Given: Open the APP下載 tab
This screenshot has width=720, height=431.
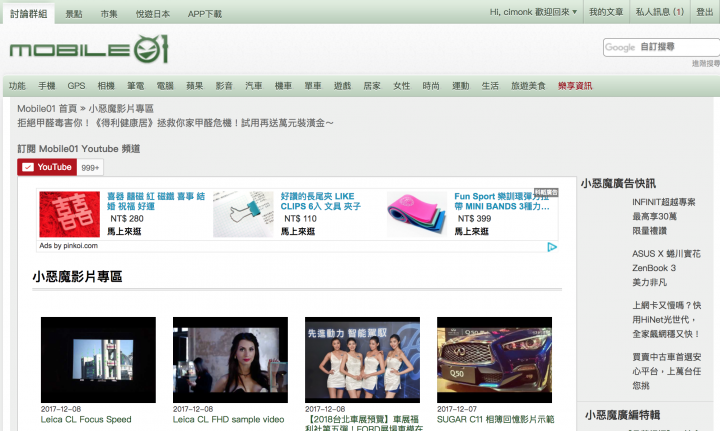Looking at the screenshot, I should pyautogui.click(x=204, y=14).
